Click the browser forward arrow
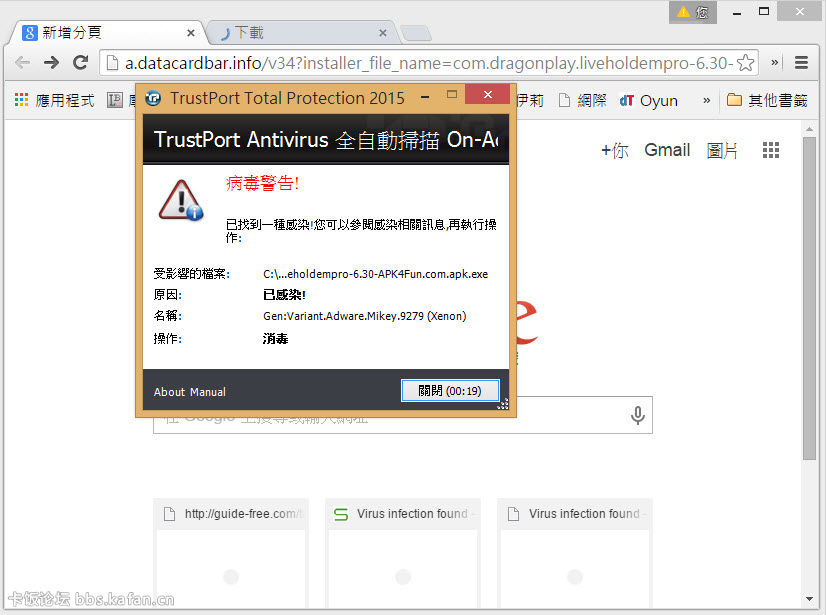 [x=51, y=62]
